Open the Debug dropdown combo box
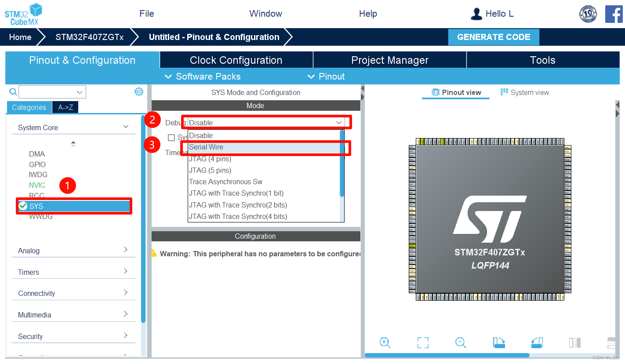The height and width of the screenshot is (364, 625). 266,123
